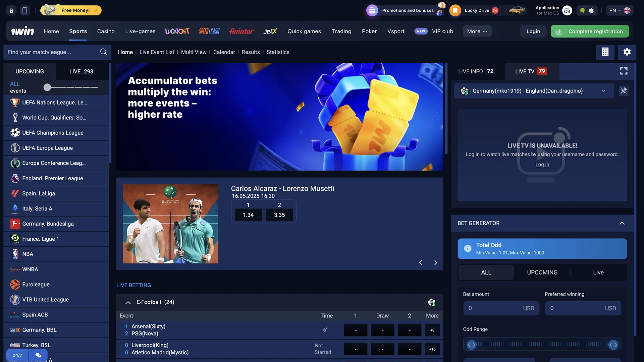Select NBA league in sidebar
Screen dimensions: 644x362
point(56,254)
